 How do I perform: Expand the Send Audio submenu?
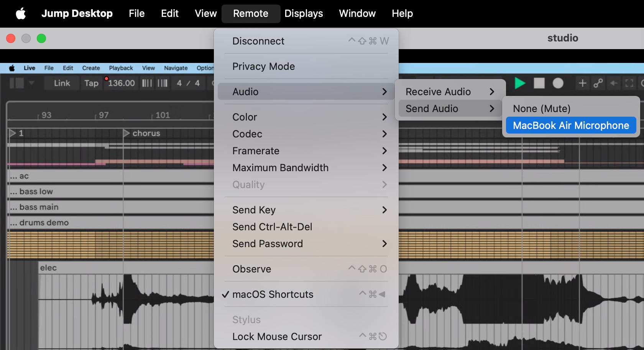(450, 109)
